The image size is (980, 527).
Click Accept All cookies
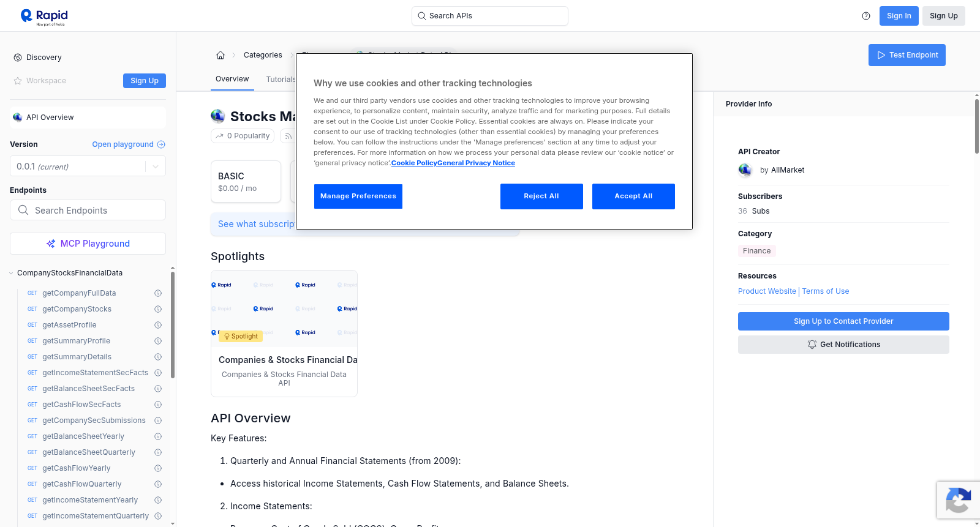click(633, 196)
